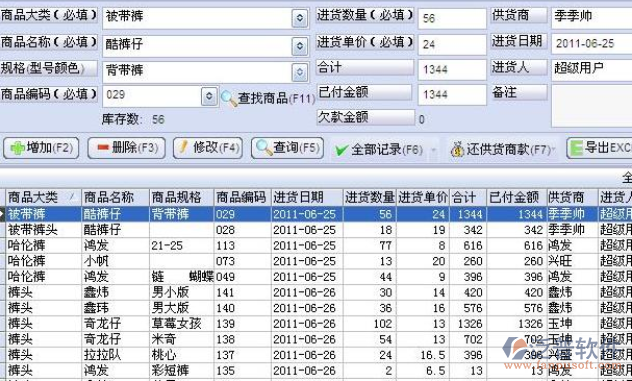
Task: Expand the 商品编码 dropdown showing 029
Action: point(209,96)
